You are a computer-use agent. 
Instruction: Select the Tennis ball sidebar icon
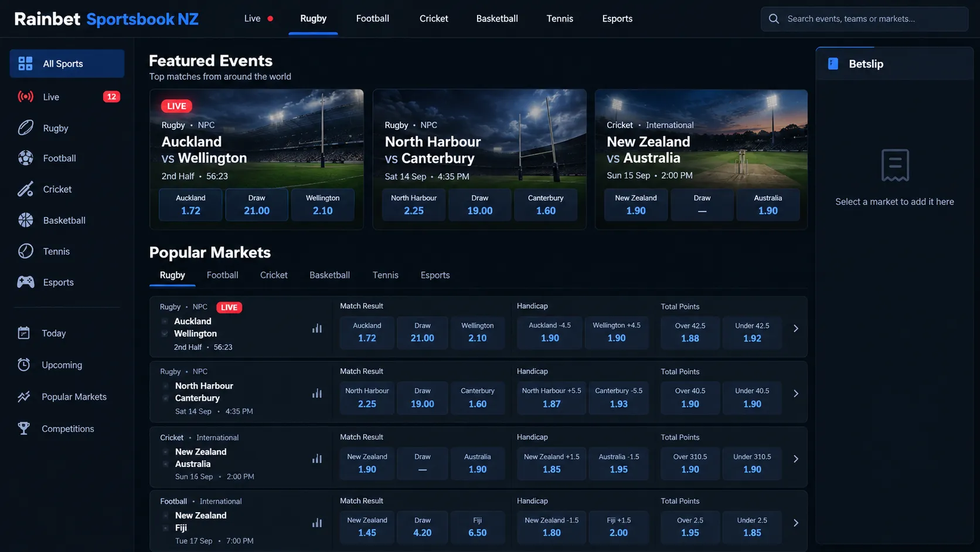(x=25, y=251)
